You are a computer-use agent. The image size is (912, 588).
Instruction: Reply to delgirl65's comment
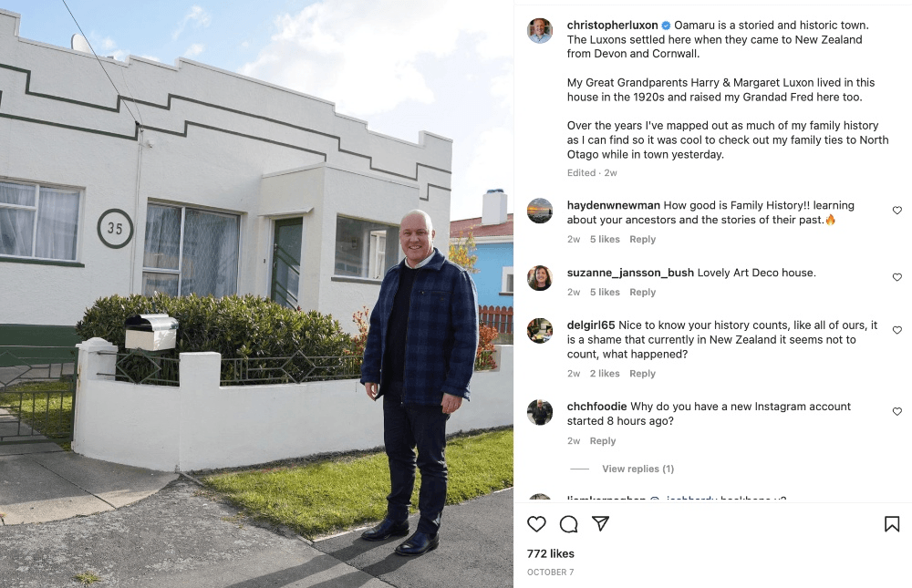click(642, 374)
